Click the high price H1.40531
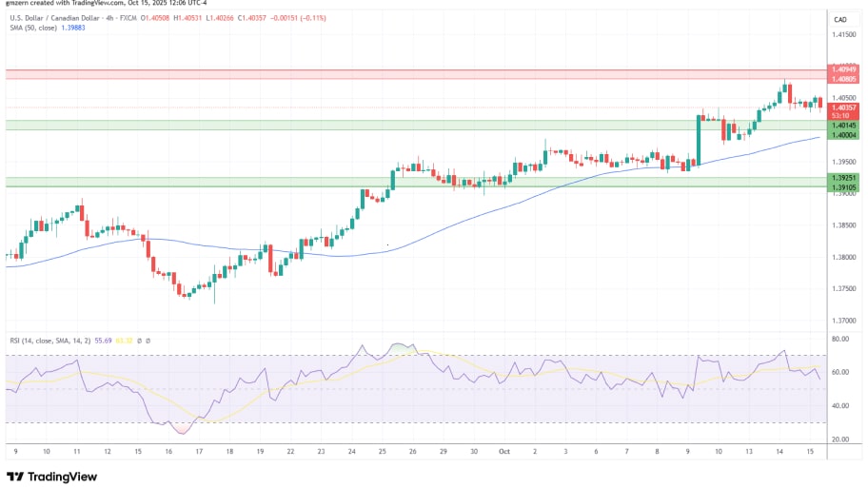 tap(187, 18)
